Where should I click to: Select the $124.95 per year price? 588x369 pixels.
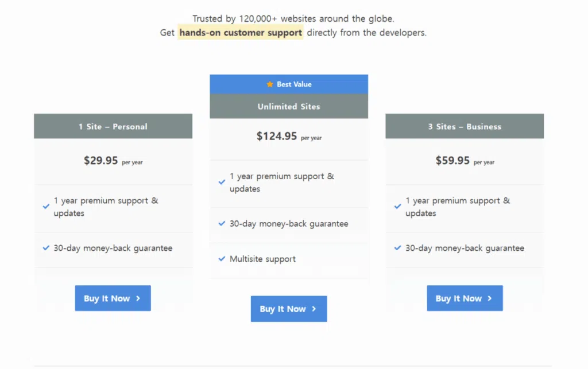pos(289,137)
